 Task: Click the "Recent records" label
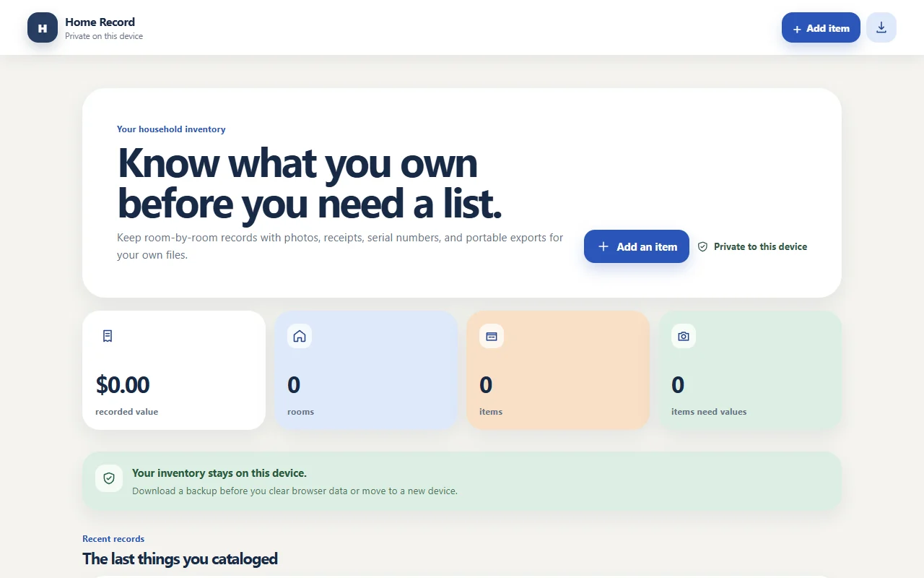pos(113,539)
